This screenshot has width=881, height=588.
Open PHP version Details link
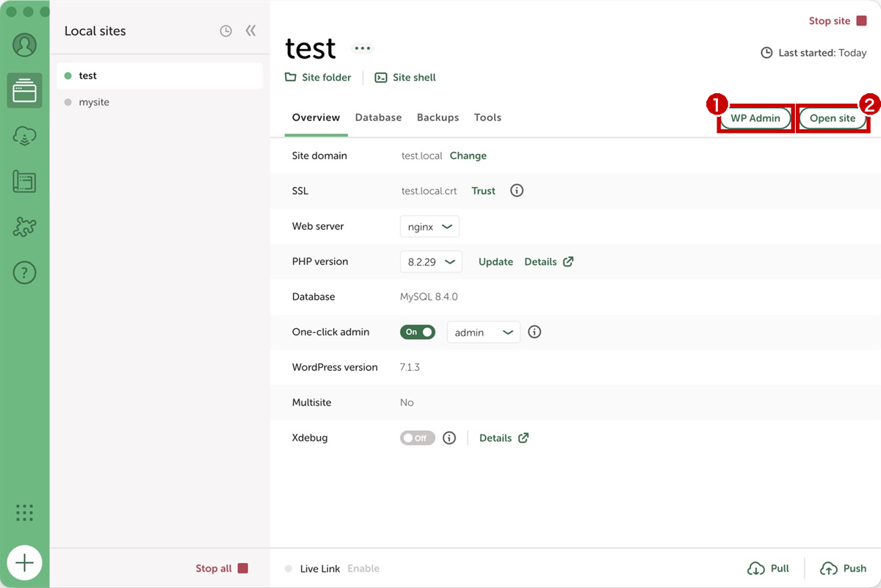coord(549,261)
